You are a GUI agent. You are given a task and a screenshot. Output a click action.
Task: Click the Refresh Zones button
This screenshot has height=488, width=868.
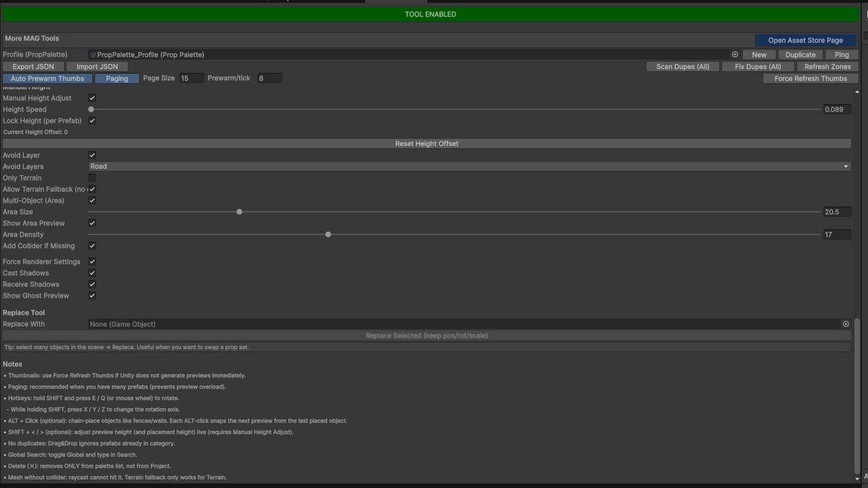827,67
